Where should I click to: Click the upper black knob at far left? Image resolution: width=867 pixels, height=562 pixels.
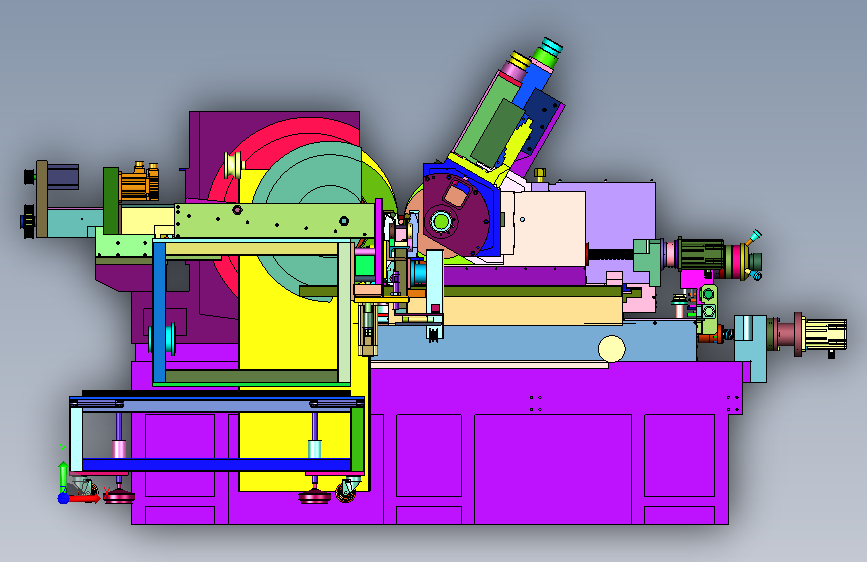pyautogui.click(x=29, y=177)
